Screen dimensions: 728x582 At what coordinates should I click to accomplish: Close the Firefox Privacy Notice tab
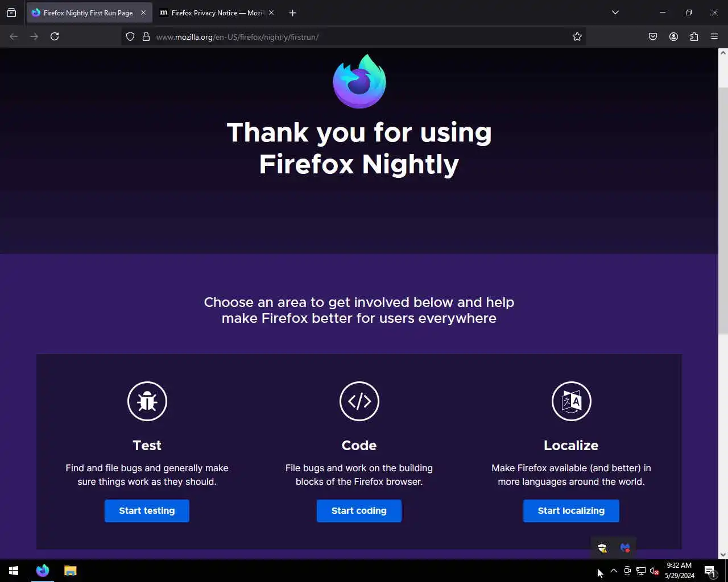coord(271,13)
